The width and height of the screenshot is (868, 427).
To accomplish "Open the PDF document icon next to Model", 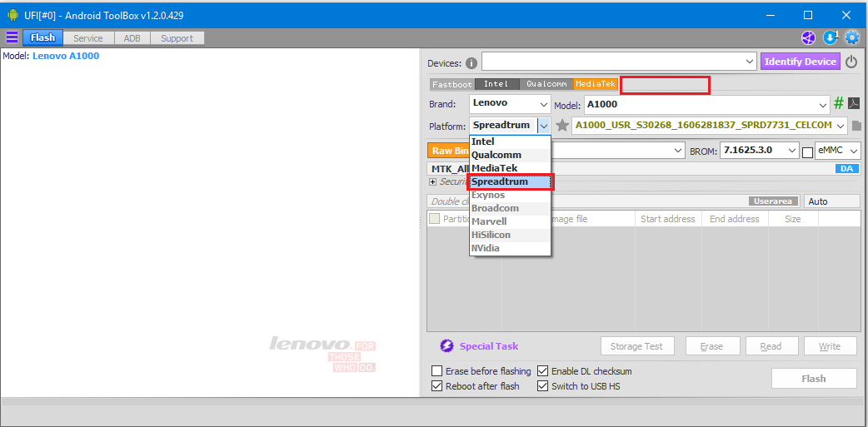I will [x=854, y=103].
